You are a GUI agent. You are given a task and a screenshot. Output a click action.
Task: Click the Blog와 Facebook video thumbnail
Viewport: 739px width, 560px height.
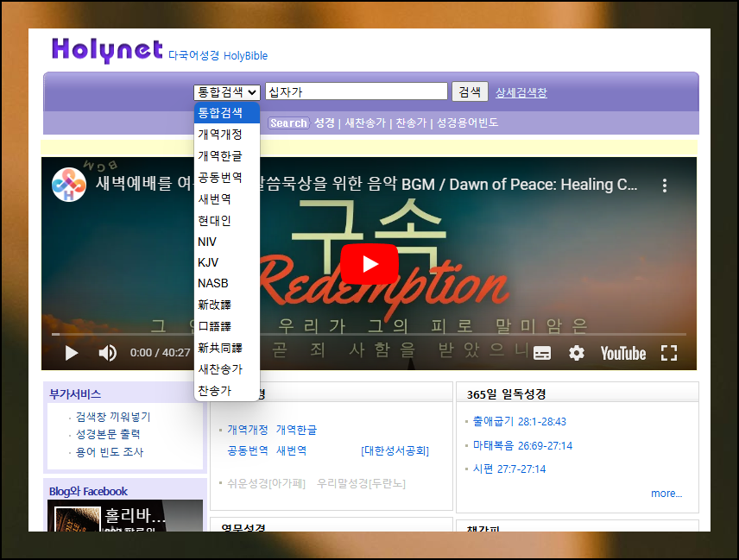coord(125,516)
